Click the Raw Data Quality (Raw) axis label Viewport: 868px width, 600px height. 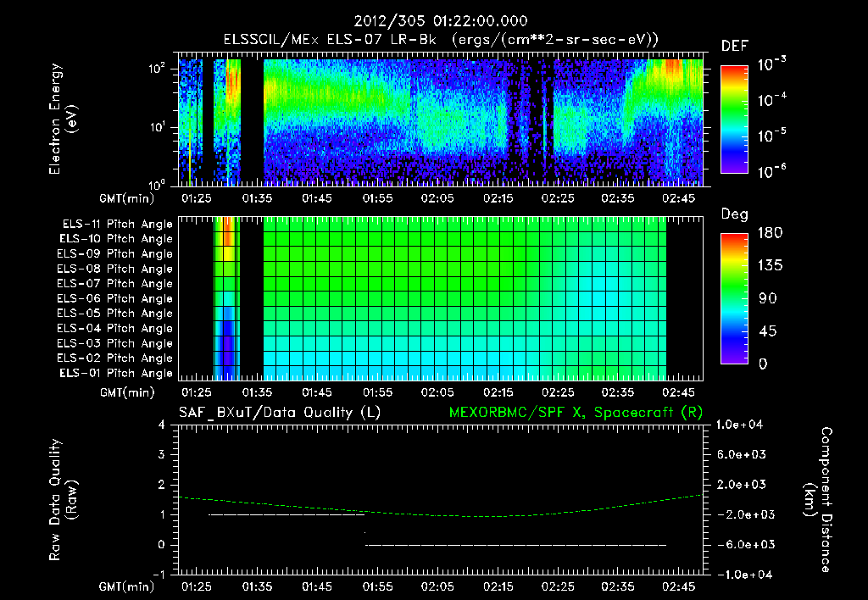[x=63, y=500]
